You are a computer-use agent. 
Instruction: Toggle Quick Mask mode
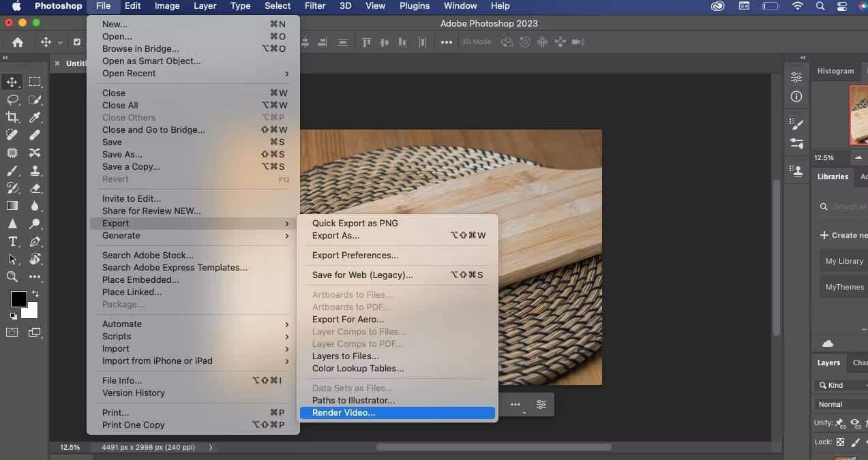tap(12, 333)
